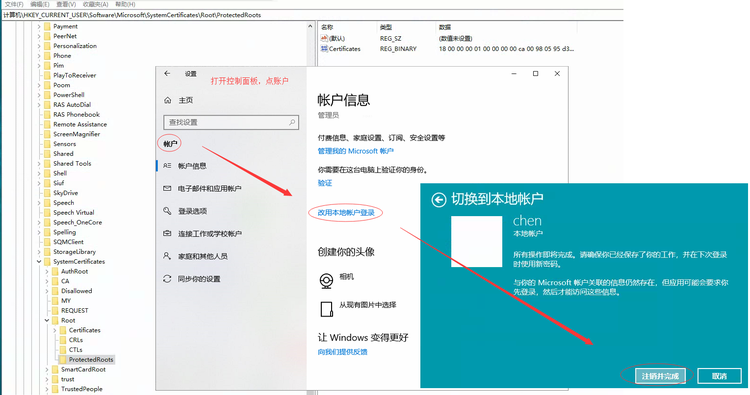Click the TrustedPeople folder icon
This screenshot has width=750, height=395.
click(55, 389)
